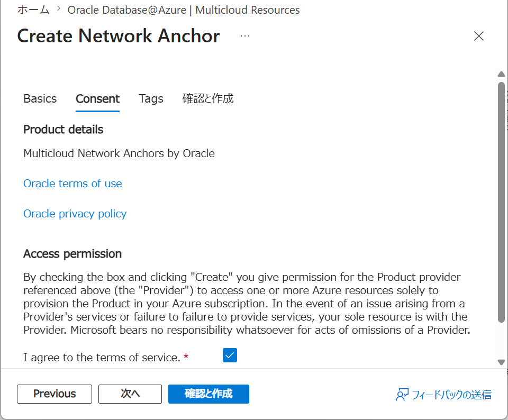Image resolution: width=508 pixels, height=420 pixels.
Task: Close the Create Network Anchor pane
Action: tap(478, 36)
